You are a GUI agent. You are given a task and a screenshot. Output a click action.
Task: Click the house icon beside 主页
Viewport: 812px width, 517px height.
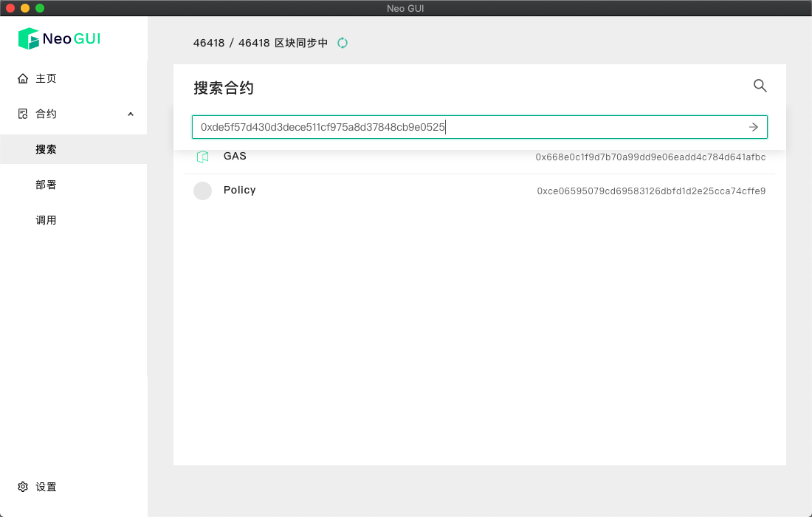click(23, 78)
